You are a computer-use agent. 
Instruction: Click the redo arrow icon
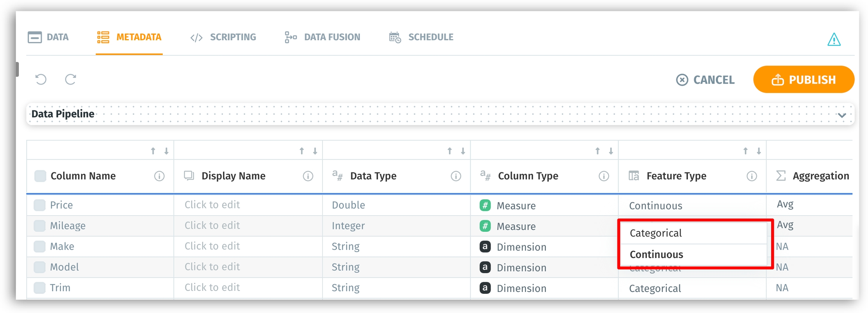tap(70, 79)
